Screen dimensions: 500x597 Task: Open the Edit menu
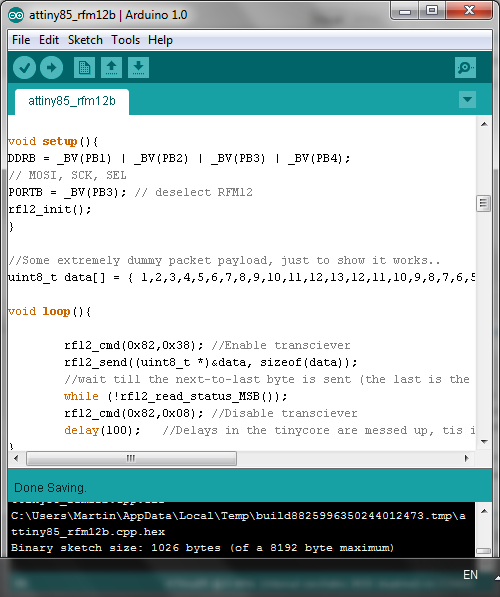(49, 40)
